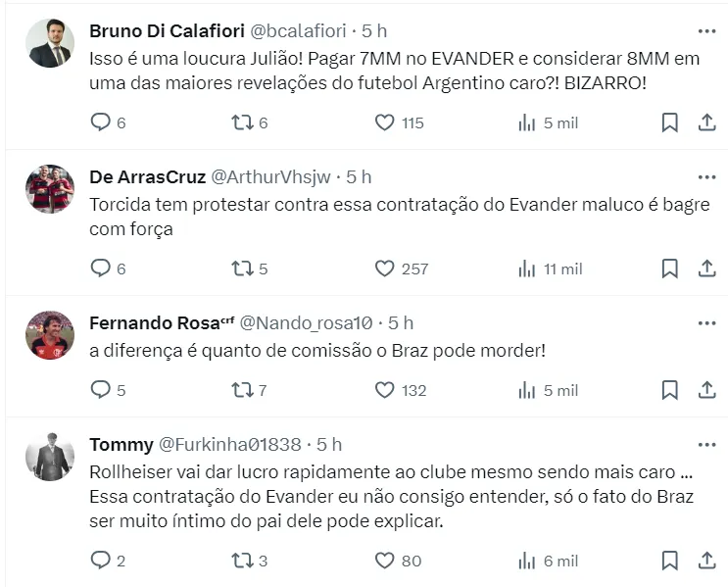
Task: View analytics on Fernando Rosa's tweet
Action: 527,390
